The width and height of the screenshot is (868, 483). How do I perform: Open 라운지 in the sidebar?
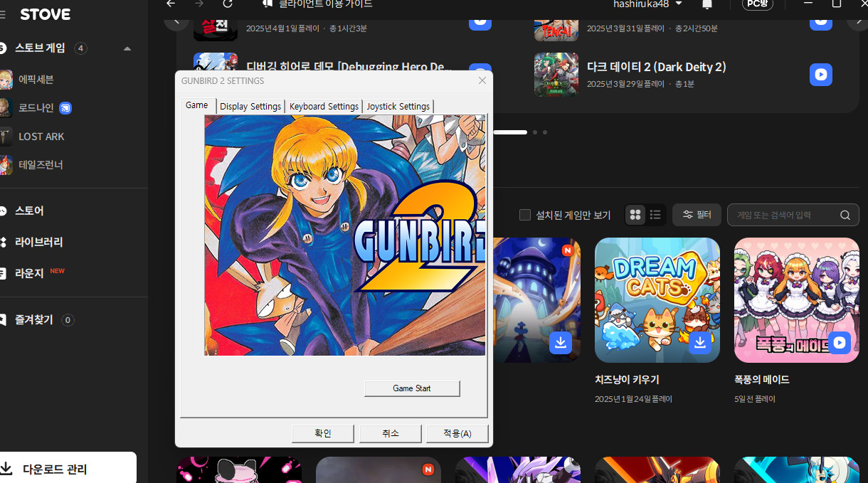coord(29,273)
